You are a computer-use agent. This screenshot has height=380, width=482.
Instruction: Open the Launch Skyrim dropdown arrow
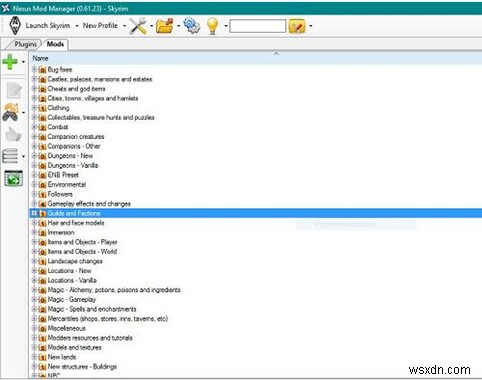[x=77, y=26]
